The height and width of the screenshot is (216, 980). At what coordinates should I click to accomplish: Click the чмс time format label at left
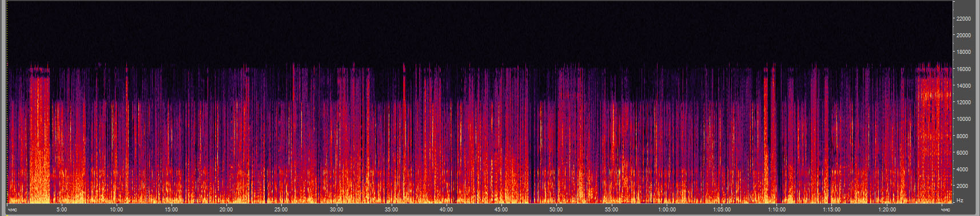(x=12, y=210)
